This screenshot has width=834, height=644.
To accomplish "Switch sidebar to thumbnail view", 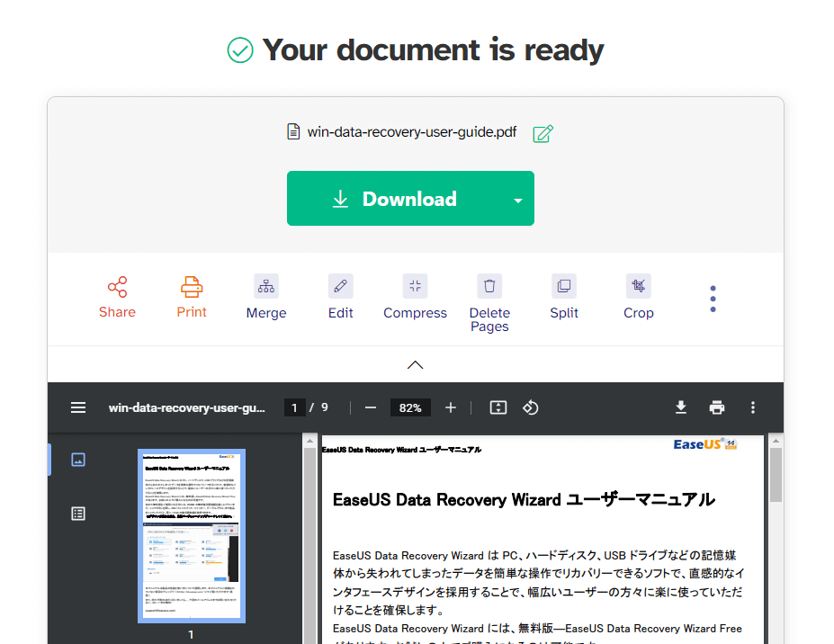I will (x=78, y=460).
